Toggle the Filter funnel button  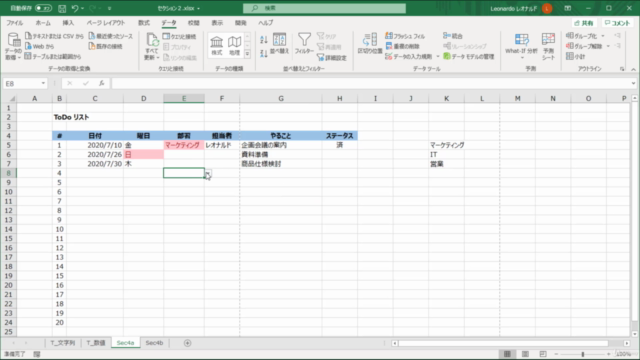point(304,44)
